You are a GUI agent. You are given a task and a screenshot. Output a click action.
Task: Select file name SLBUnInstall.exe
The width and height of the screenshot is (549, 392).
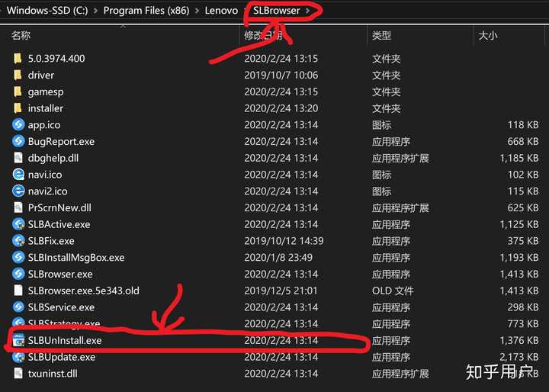(65, 340)
